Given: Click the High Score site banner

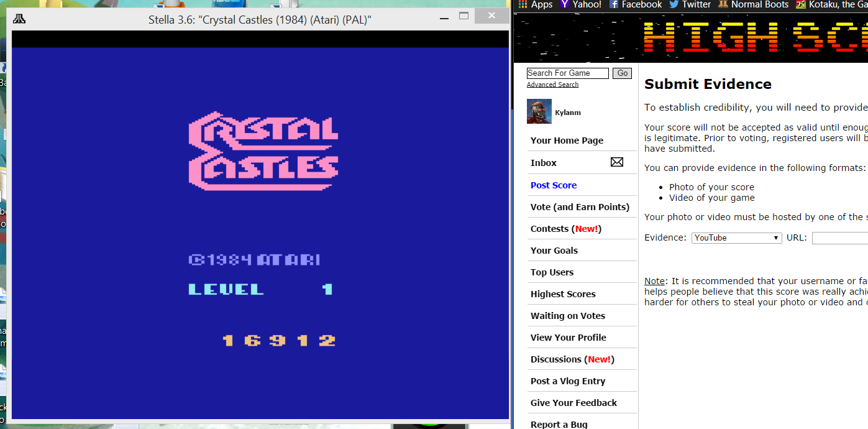Looking at the screenshot, I should [x=691, y=37].
